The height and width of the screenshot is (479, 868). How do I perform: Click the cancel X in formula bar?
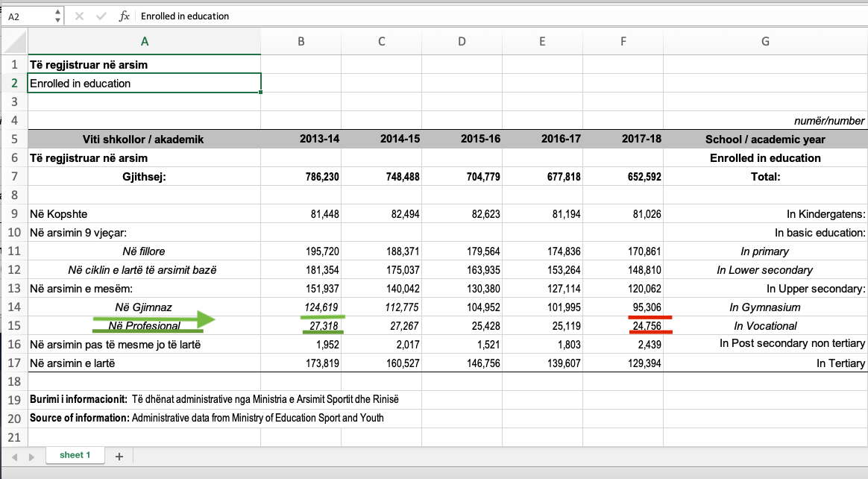80,16
